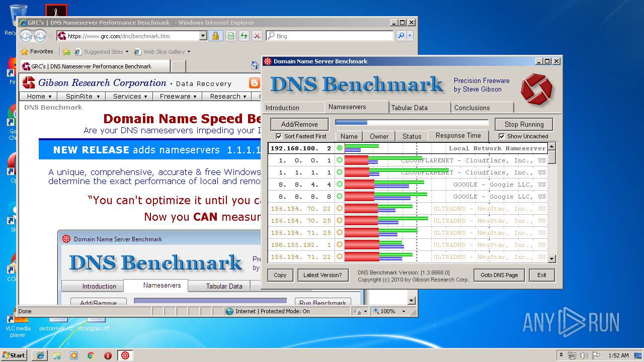Toggle Show Uncached checkbox

(502, 136)
